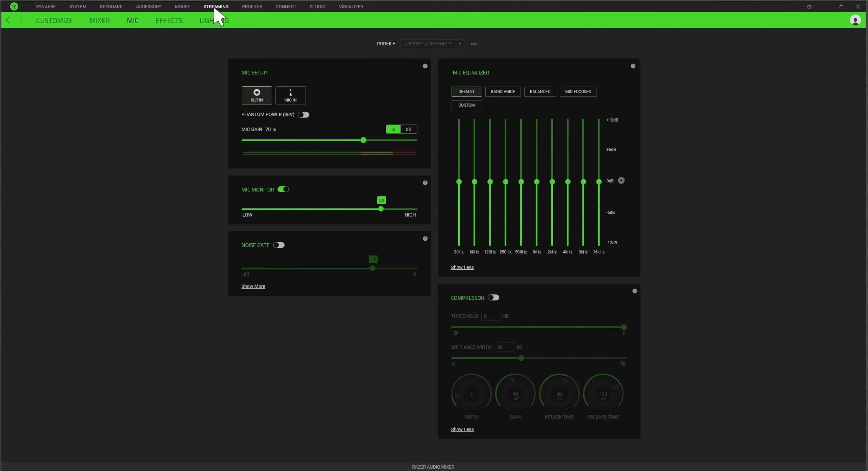
Task: Open settings gear in title bar
Action: [809, 7]
